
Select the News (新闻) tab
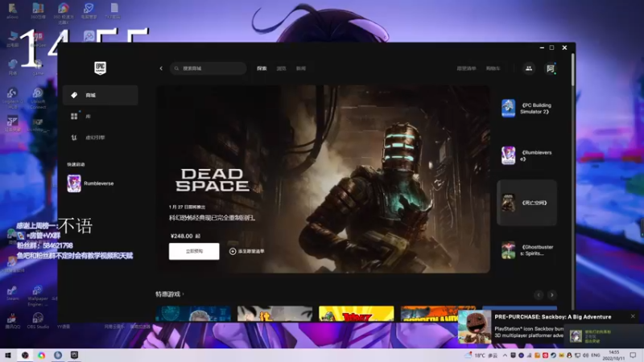tap(301, 68)
